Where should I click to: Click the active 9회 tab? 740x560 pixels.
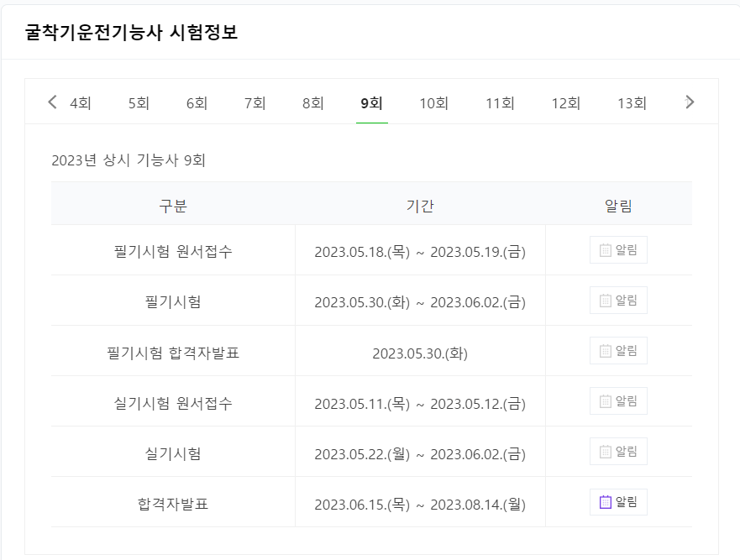[x=371, y=103]
